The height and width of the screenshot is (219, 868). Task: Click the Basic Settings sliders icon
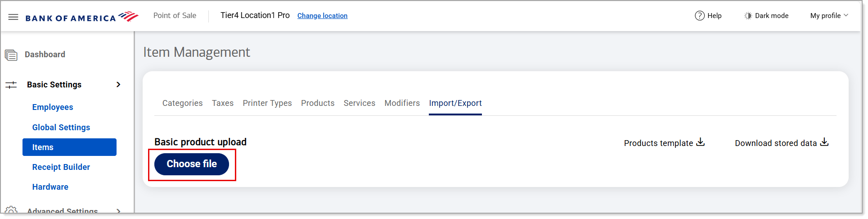[x=11, y=85]
